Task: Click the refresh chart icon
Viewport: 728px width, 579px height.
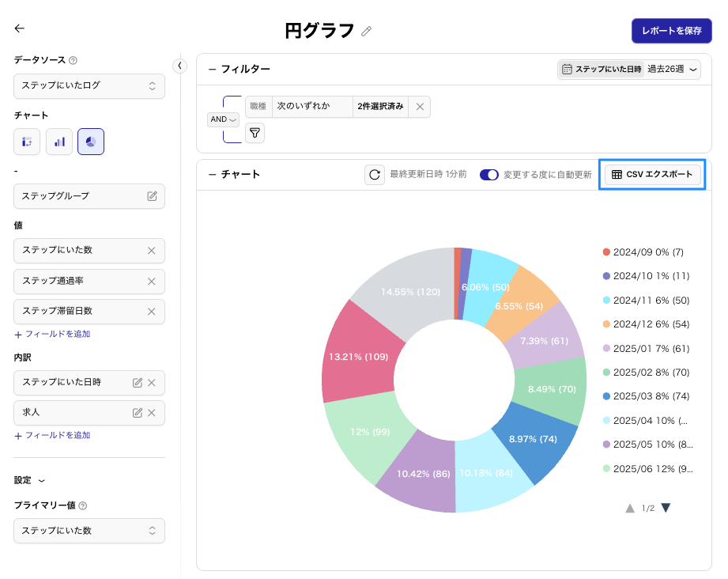Action: pyautogui.click(x=375, y=175)
